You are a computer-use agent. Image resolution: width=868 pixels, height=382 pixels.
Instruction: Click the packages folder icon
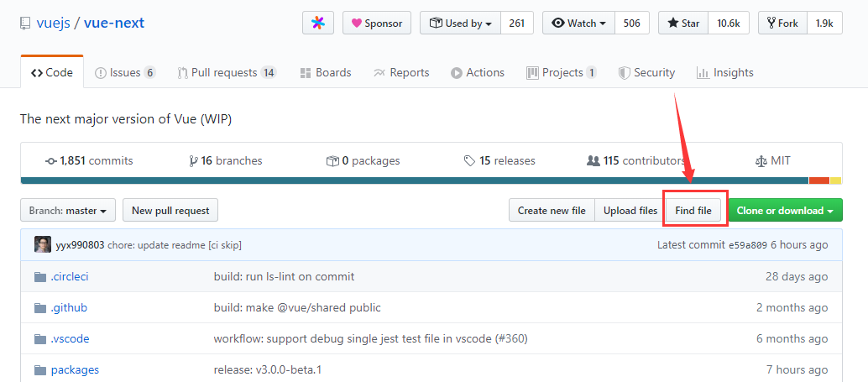click(39, 369)
